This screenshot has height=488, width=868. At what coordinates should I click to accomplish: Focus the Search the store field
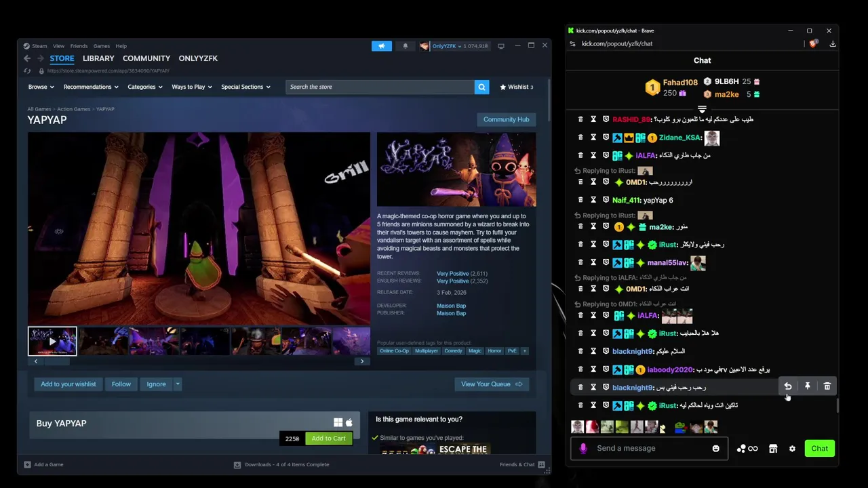pos(380,87)
